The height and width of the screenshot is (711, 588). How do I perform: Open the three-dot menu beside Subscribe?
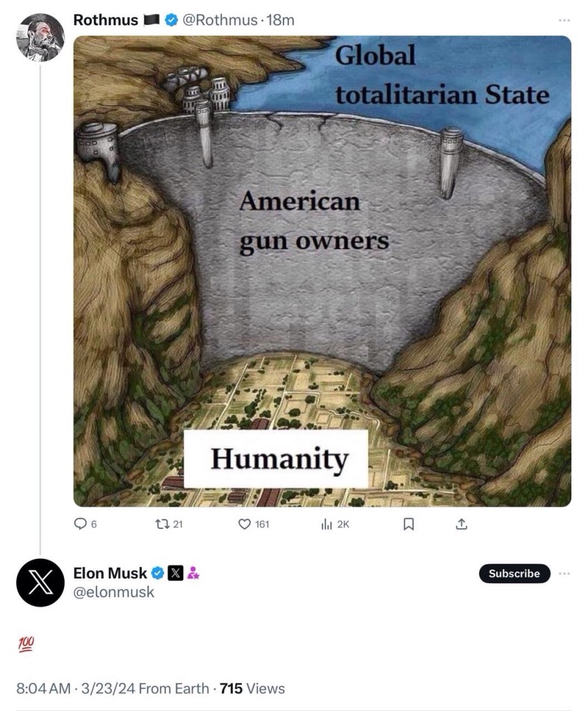pyautogui.click(x=564, y=573)
